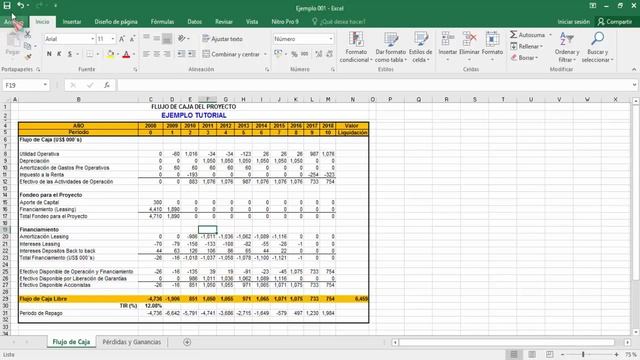Viewport: 640px width, 360px height.
Task: Open Estilos de celda gallery
Action: tap(420, 47)
